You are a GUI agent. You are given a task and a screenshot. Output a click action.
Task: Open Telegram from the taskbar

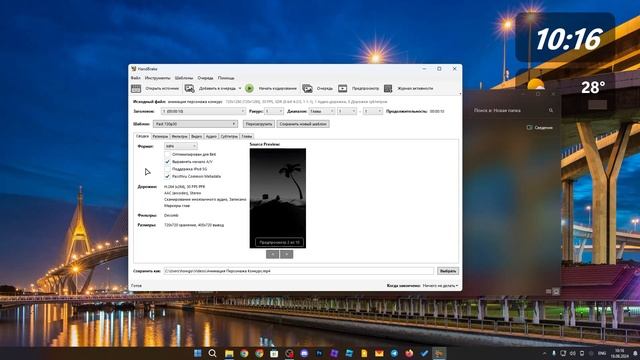tap(394, 353)
